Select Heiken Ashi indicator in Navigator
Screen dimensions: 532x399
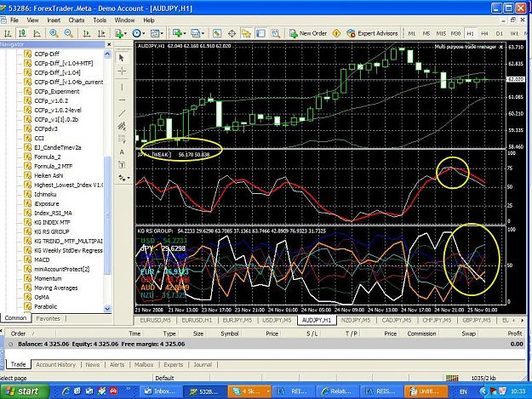click(49, 175)
